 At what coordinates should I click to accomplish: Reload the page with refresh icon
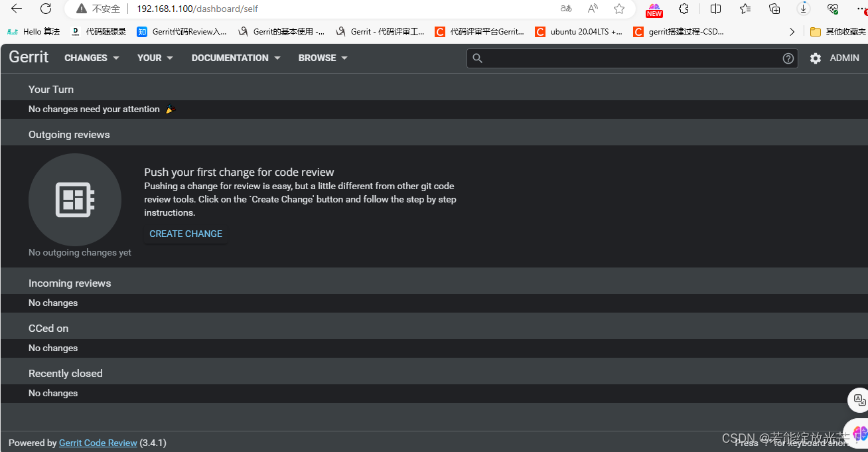[46, 9]
